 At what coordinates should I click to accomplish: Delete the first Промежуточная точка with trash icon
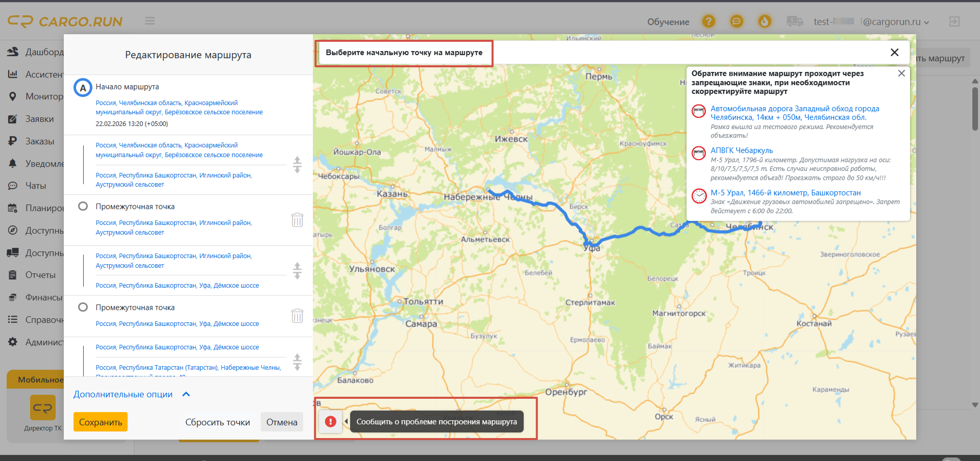[x=297, y=220]
